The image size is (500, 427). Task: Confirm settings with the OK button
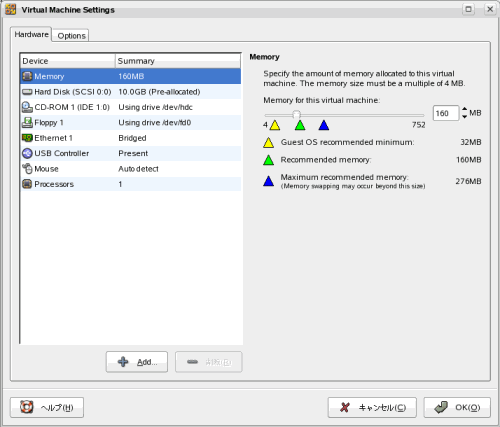(457, 407)
